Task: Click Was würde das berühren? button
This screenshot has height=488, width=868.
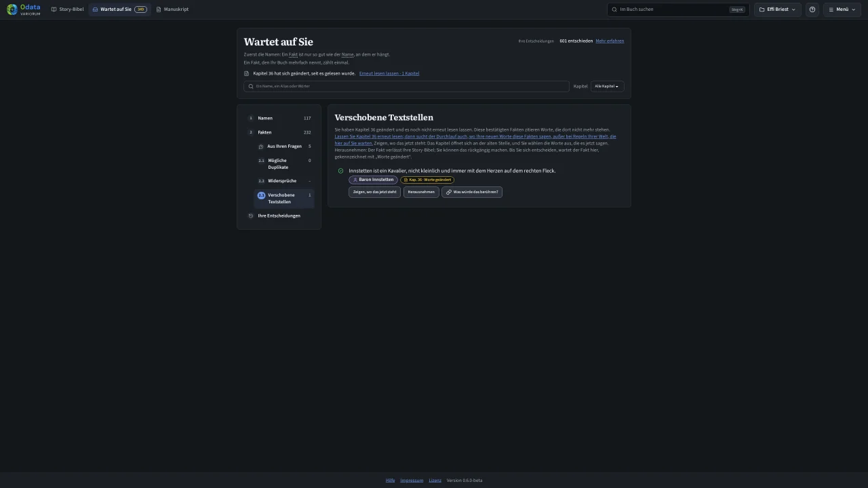Action: [472, 192]
